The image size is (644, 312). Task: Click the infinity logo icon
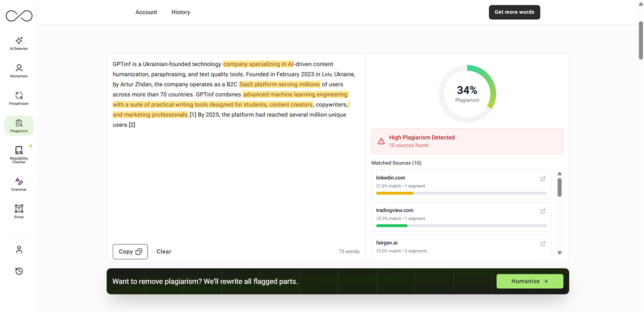tap(19, 16)
